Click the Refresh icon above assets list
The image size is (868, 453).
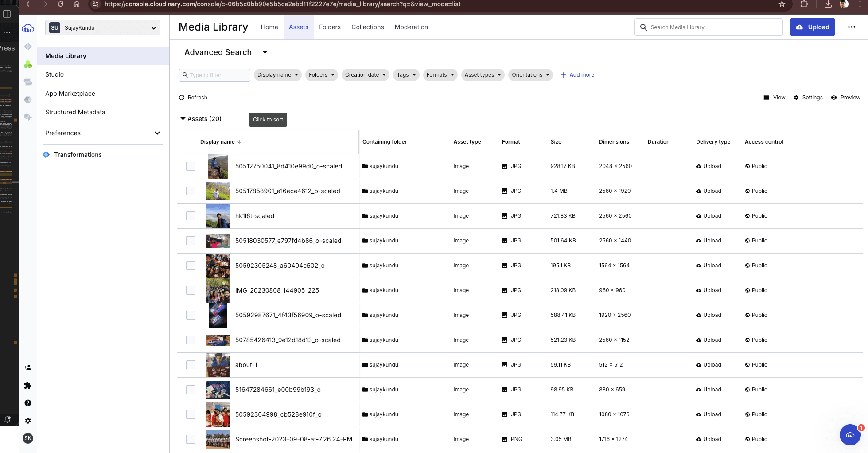tap(182, 98)
